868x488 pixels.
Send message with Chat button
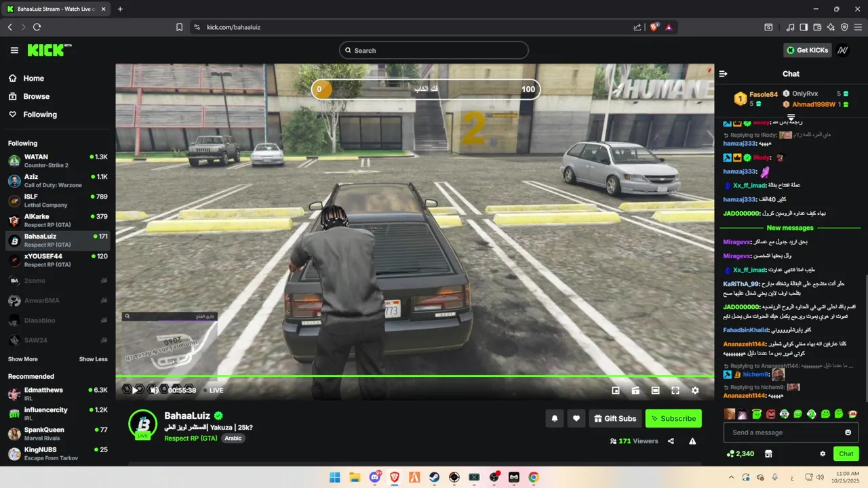coord(846,453)
